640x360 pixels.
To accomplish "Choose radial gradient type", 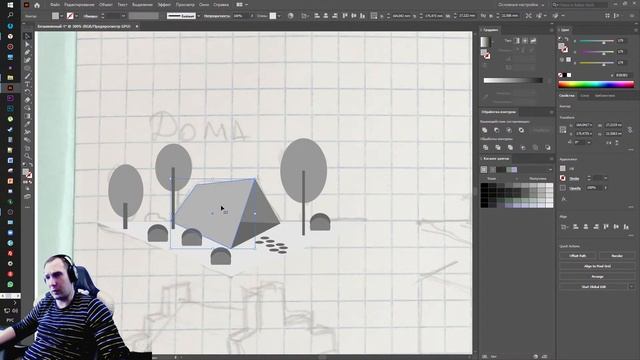I will click(525, 40).
